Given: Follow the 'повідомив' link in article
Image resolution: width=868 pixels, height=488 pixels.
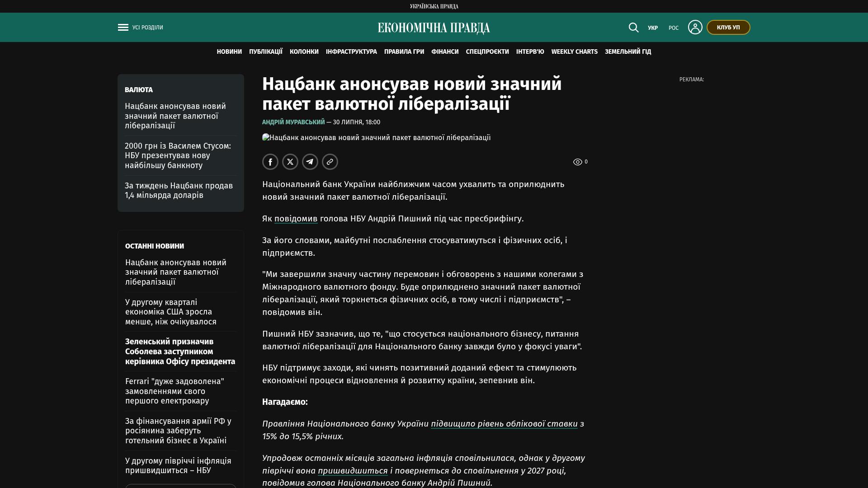Looking at the screenshot, I should pyautogui.click(x=296, y=219).
